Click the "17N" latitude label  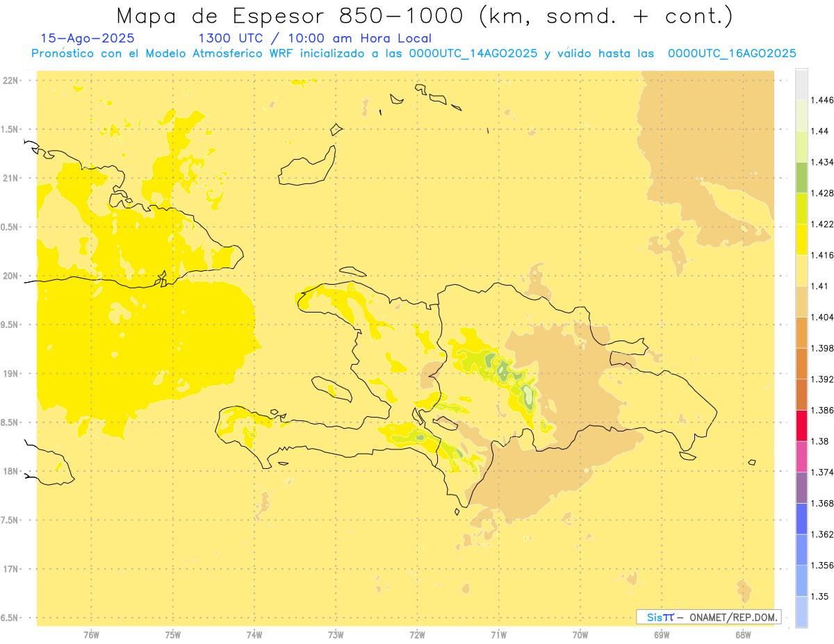[x=10, y=569]
